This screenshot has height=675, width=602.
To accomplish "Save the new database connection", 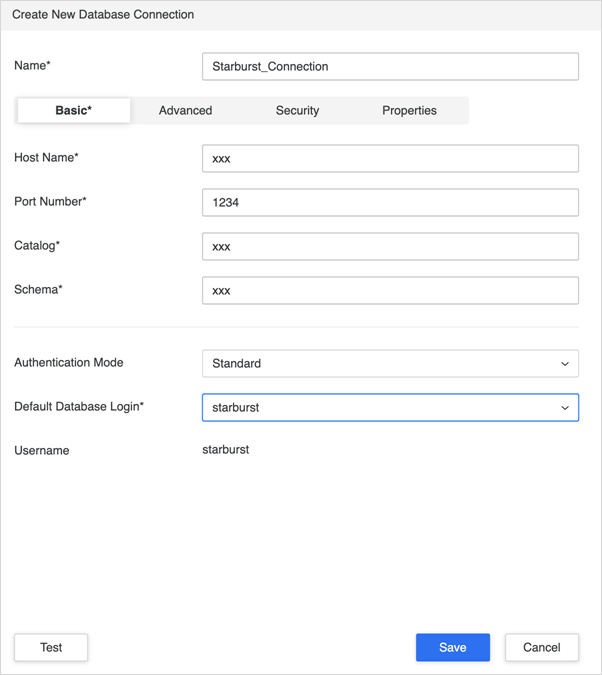I will [x=453, y=647].
